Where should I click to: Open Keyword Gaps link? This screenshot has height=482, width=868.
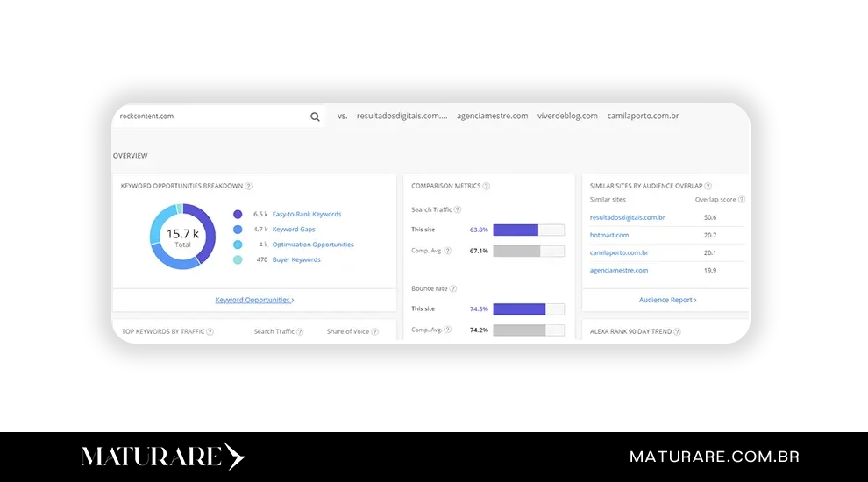294,230
